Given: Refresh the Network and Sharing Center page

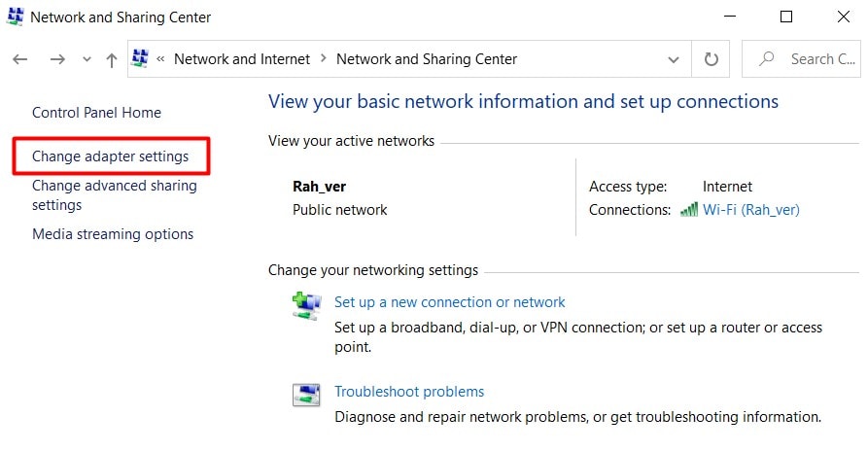Looking at the screenshot, I should (x=711, y=58).
